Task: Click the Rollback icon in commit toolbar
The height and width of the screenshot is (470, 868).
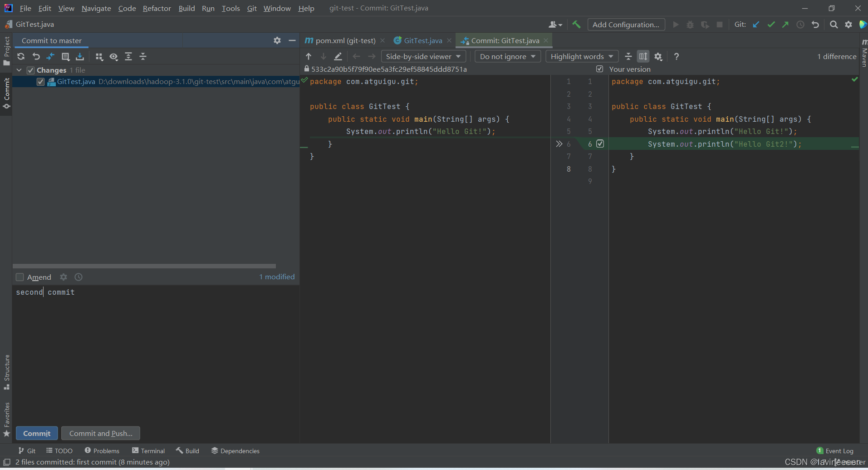Action: point(36,56)
